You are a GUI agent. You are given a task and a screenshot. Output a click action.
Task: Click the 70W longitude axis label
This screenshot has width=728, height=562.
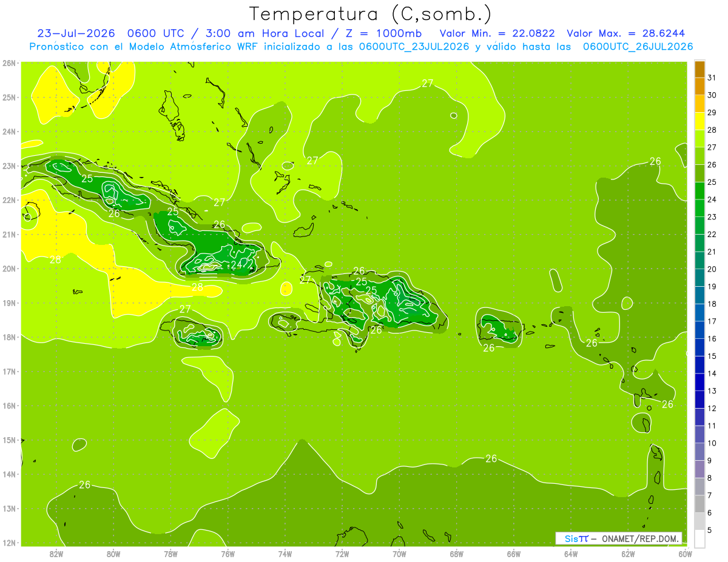point(399,554)
